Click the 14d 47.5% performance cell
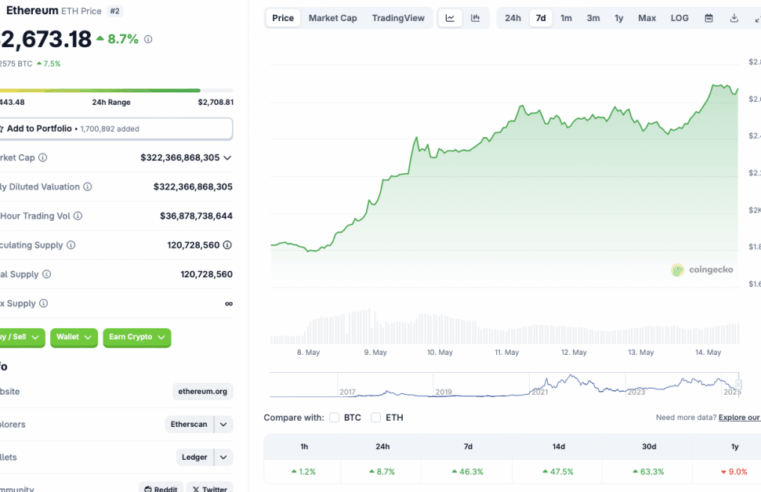Image resolution: width=761 pixels, height=492 pixels. coord(558,472)
